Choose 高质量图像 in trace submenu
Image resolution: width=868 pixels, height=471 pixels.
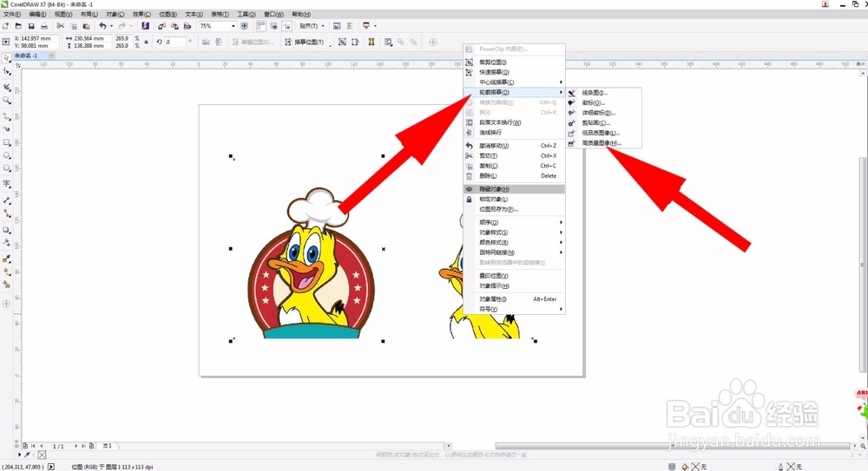coord(604,143)
